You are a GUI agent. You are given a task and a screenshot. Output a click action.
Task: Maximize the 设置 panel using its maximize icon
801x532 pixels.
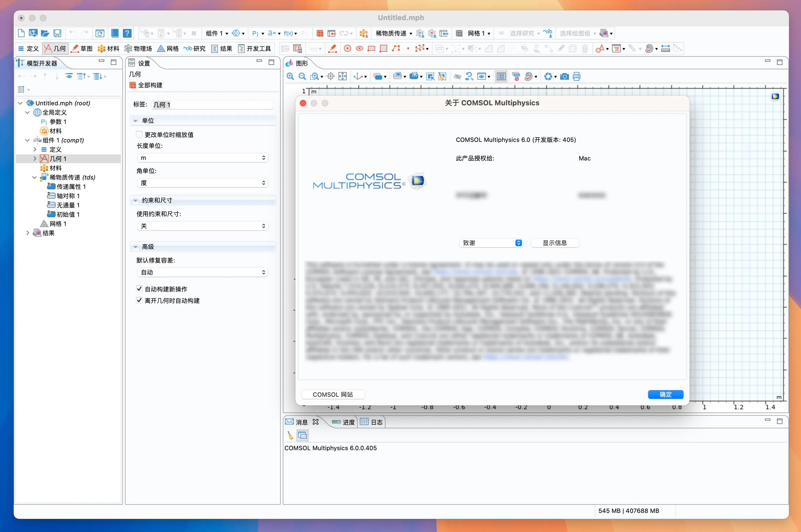(x=271, y=62)
